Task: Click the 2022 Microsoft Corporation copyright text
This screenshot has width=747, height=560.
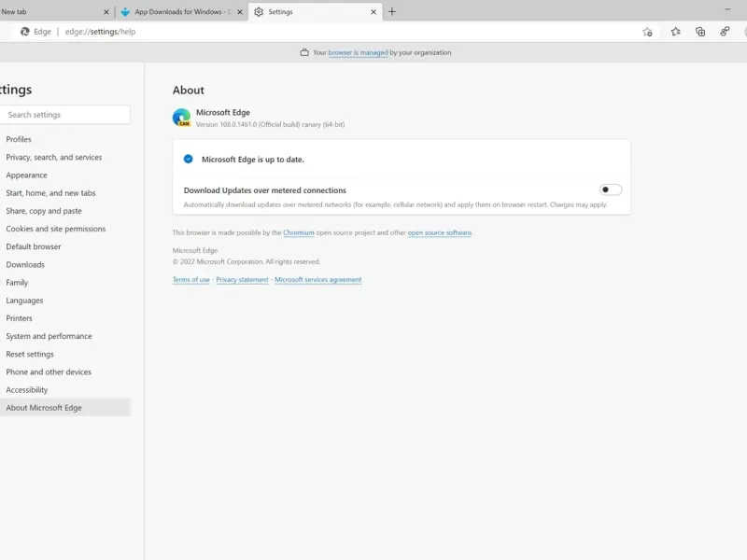Action: (247, 261)
